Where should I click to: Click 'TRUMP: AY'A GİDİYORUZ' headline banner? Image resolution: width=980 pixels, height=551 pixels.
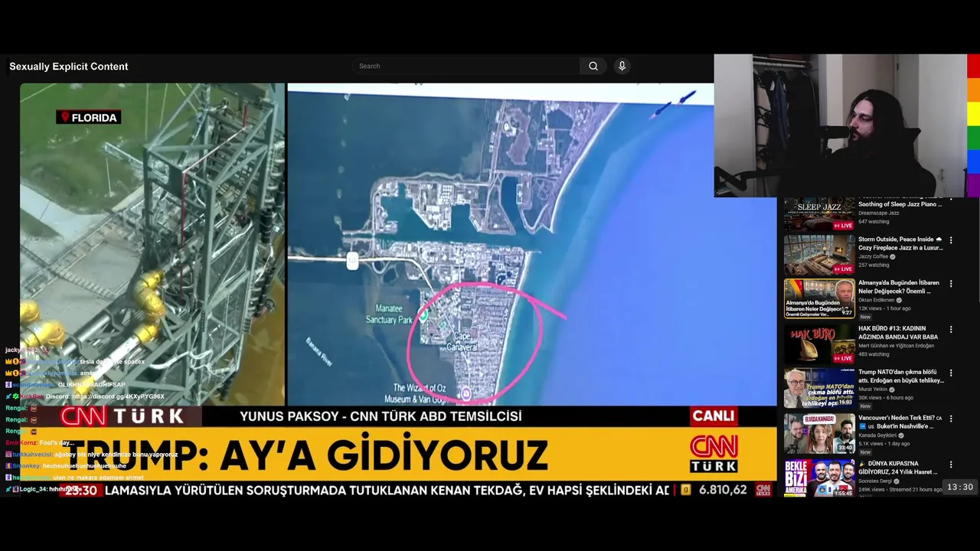[306, 455]
